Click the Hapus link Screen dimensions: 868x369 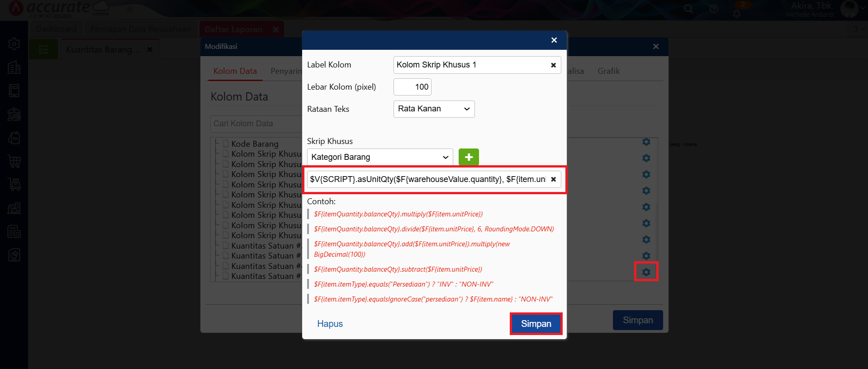[x=330, y=324]
